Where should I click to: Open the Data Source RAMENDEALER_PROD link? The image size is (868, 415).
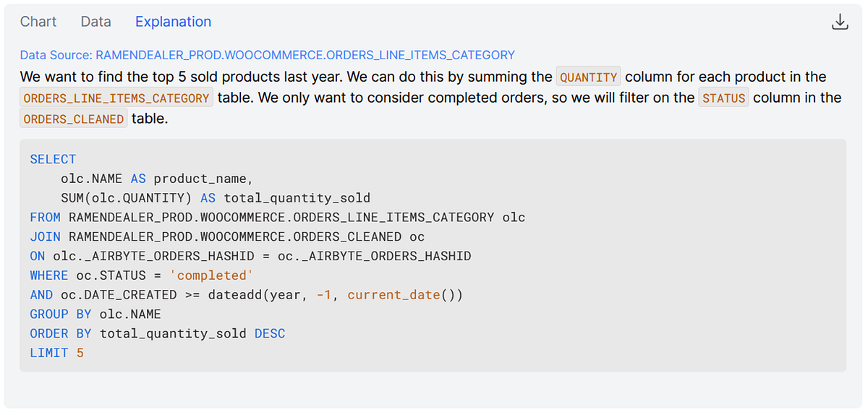pos(268,55)
